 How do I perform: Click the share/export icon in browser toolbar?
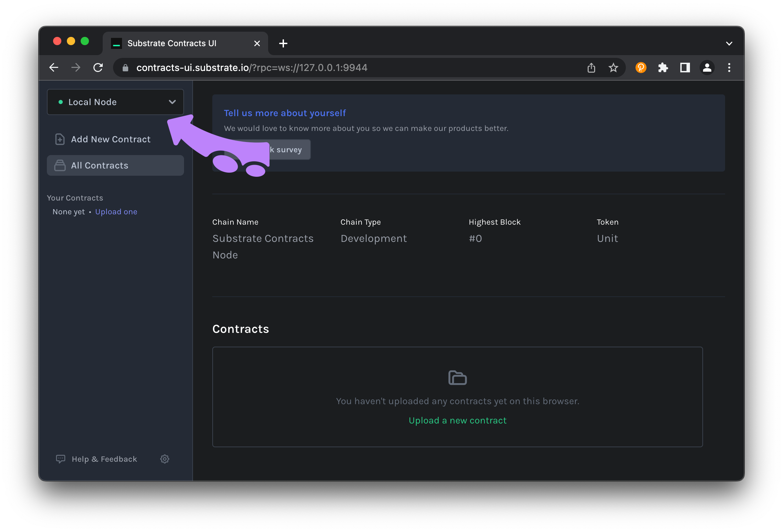coord(592,67)
